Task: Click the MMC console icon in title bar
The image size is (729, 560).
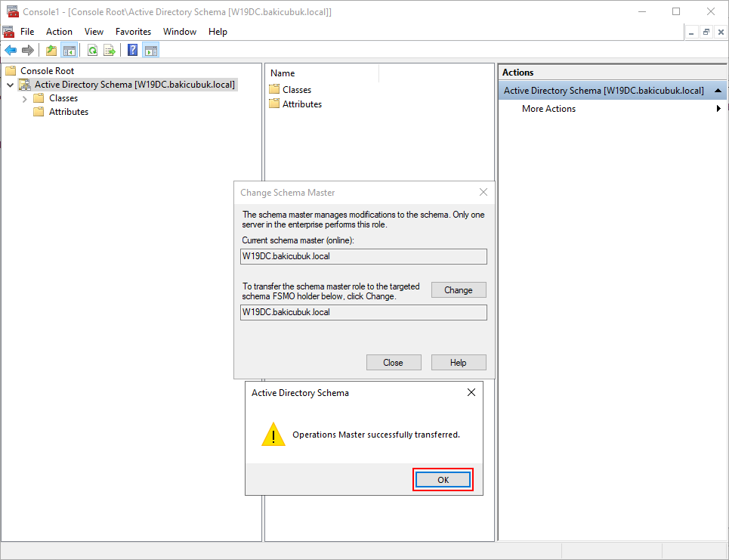Action: pos(13,11)
